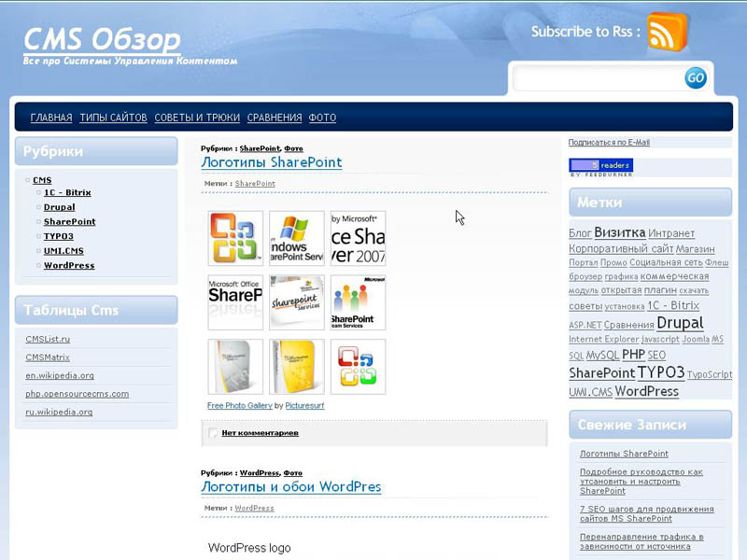Click the blue GO search button
This screenshot has width=747, height=560.
point(695,77)
